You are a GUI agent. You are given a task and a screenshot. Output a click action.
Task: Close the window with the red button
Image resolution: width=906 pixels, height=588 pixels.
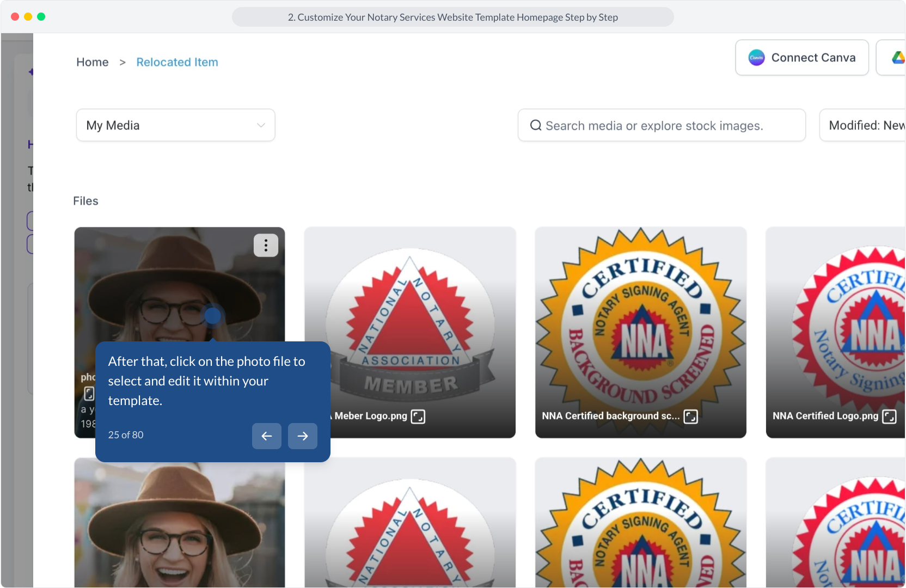point(15,17)
